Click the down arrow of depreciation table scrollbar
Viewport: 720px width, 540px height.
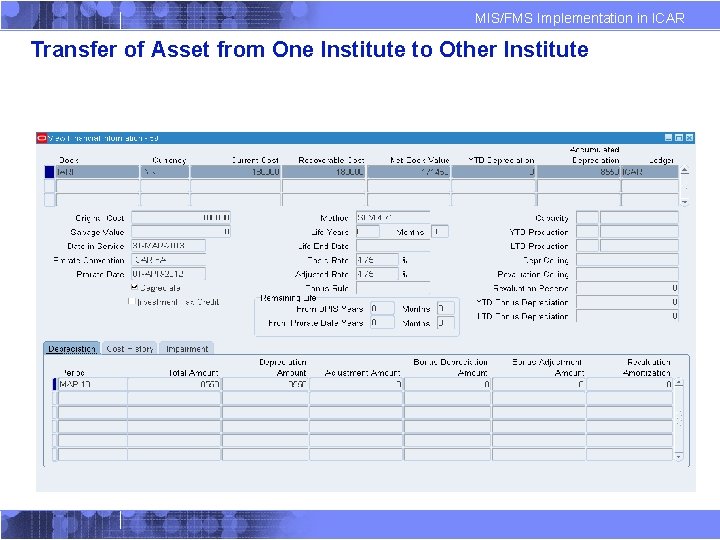[679, 456]
